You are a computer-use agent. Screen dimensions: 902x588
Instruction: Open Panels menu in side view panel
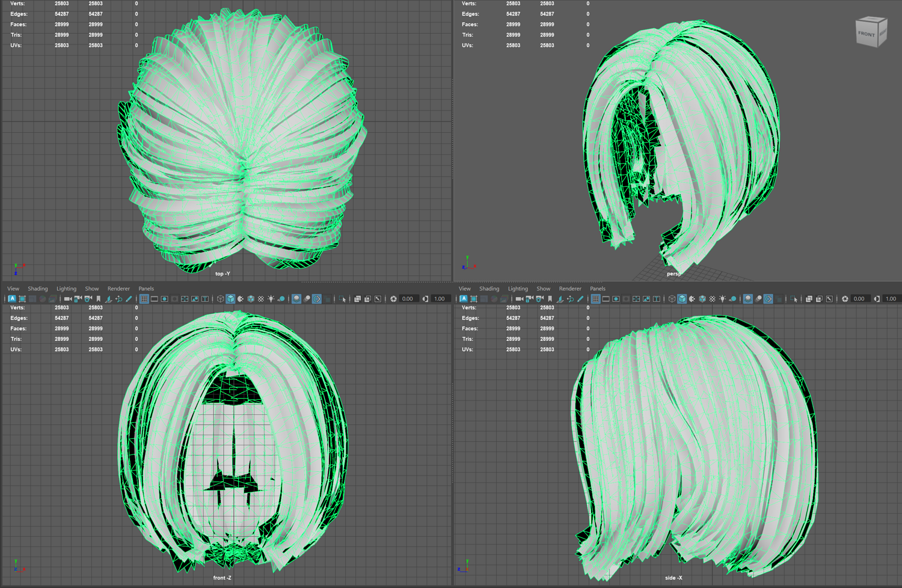click(x=598, y=289)
